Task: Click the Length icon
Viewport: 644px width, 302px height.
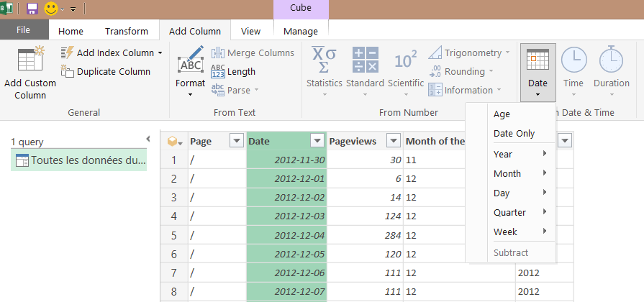Action: click(x=218, y=71)
